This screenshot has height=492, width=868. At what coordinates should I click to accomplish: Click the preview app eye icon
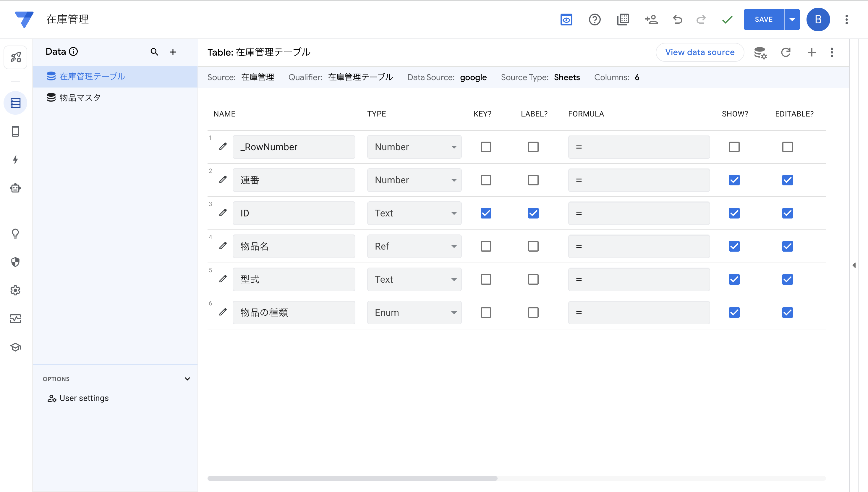click(x=566, y=20)
